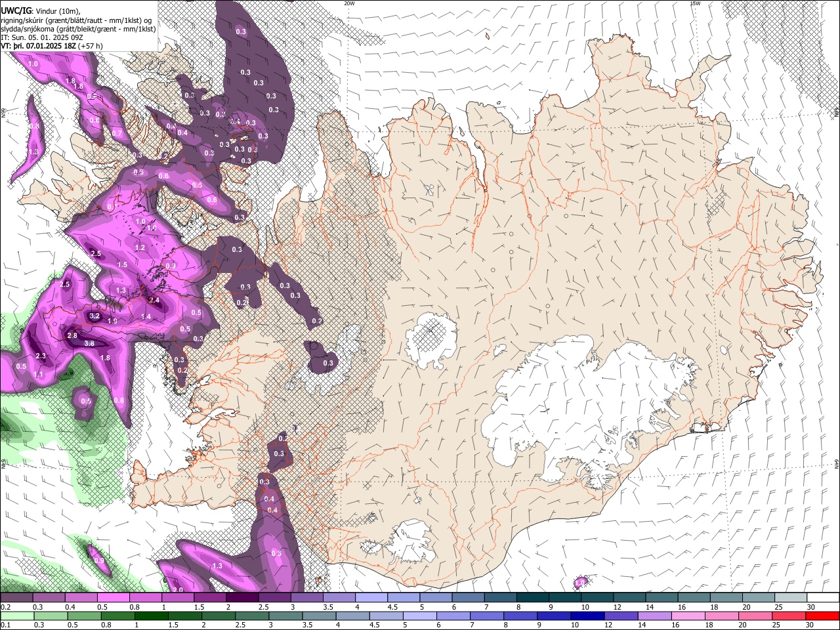Click the rigning/skúrir legend description line
Screen dimensions: 840x630
(77, 20)
